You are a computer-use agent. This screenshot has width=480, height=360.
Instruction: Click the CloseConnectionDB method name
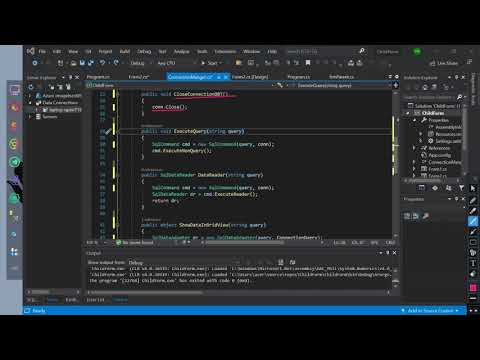coord(198,94)
